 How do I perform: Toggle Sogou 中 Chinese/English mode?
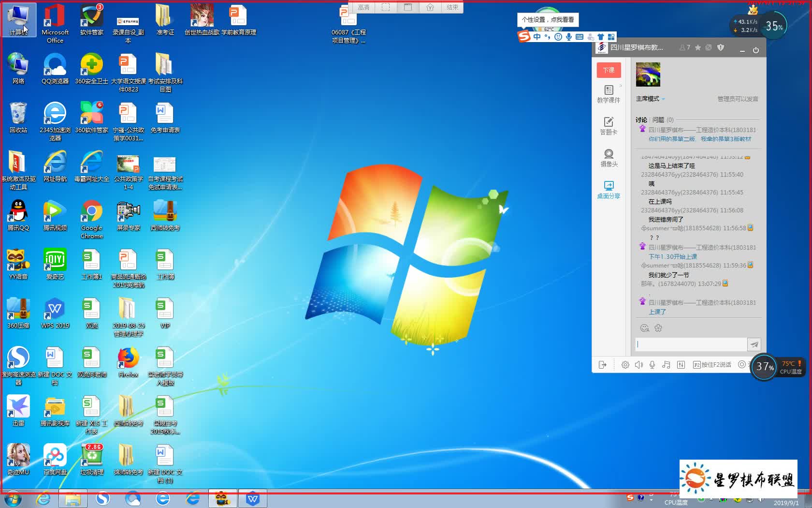pyautogui.click(x=537, y=37)
